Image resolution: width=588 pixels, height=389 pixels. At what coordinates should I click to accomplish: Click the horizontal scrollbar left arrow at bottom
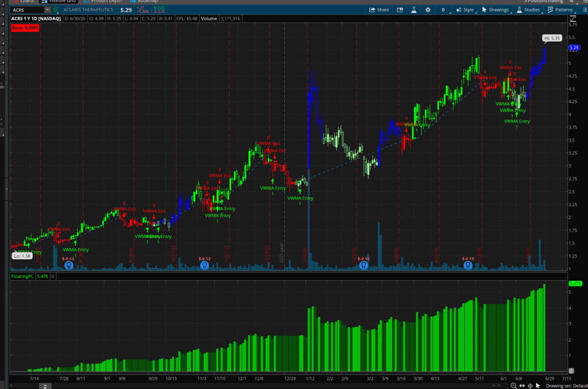[11, 385]
